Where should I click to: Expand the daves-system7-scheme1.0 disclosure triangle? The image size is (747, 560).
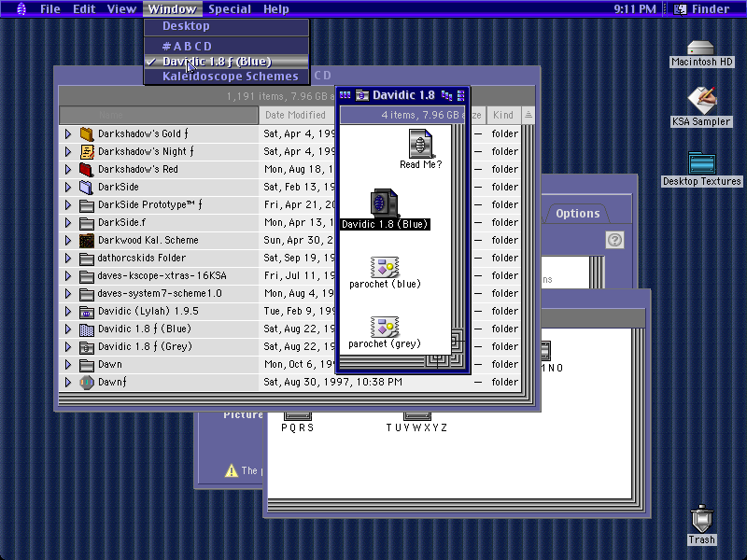click(68, 293)
